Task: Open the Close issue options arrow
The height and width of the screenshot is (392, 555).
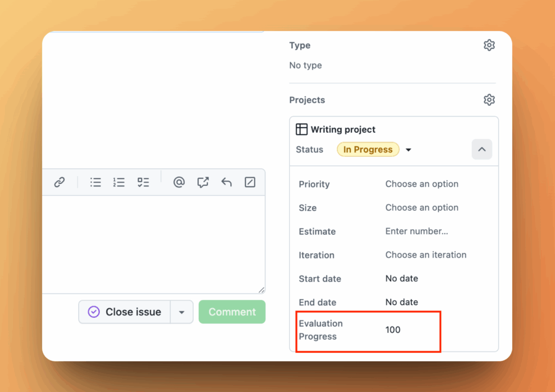Action: click(x=182, y=312)
